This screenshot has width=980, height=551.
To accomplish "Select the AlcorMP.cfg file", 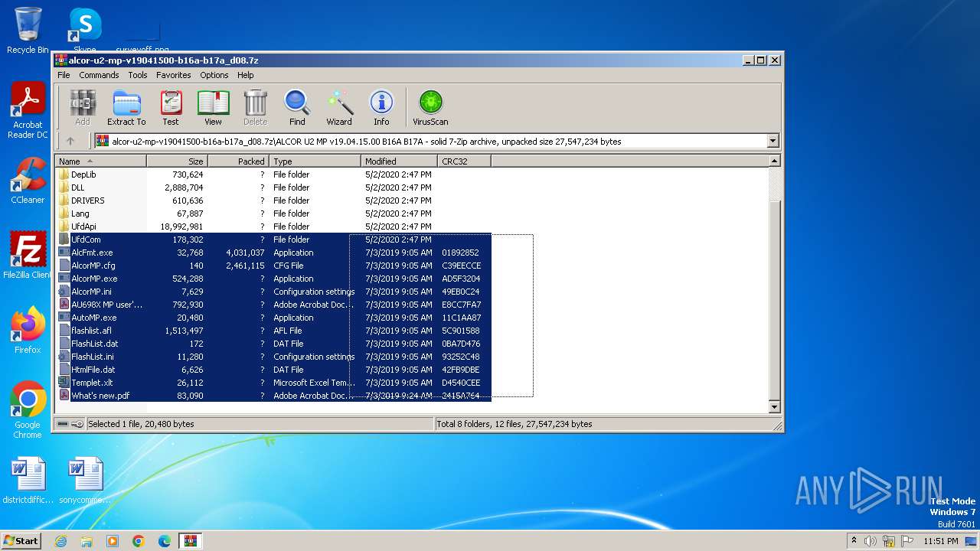I will 93,266.
